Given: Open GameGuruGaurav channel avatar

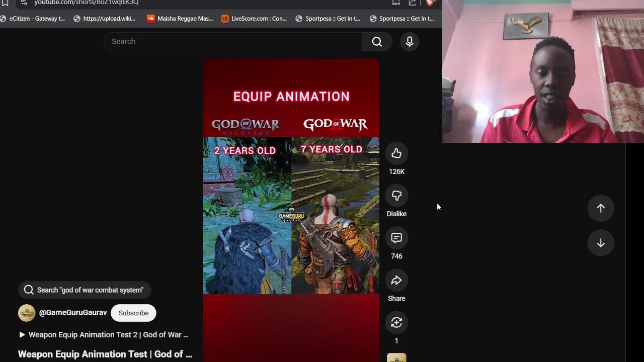Looking at the screenshot, I should (27, 313).
